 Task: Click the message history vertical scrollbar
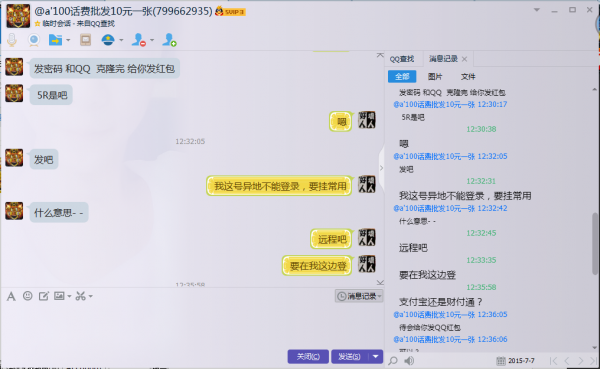click(x=595, y=243)
